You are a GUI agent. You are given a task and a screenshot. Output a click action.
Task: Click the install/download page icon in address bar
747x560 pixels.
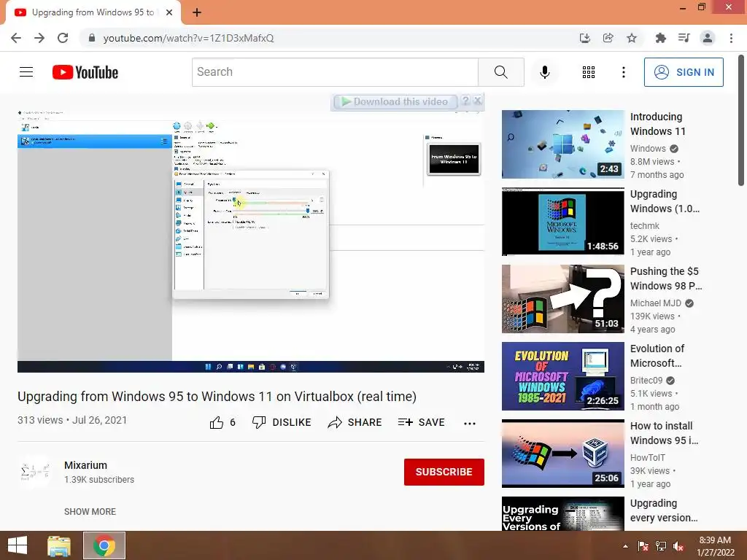point(584,38)
